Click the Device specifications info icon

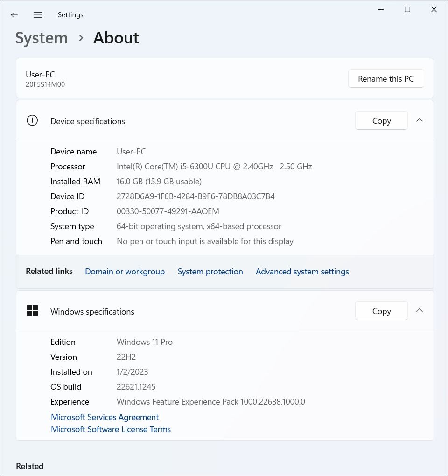[x=32, y=120]
